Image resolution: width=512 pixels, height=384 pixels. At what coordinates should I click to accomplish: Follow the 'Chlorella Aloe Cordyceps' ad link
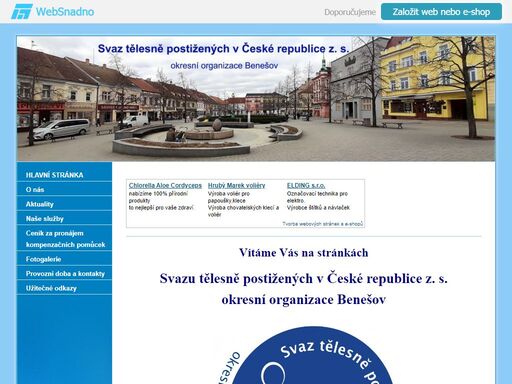pos(165,185)
